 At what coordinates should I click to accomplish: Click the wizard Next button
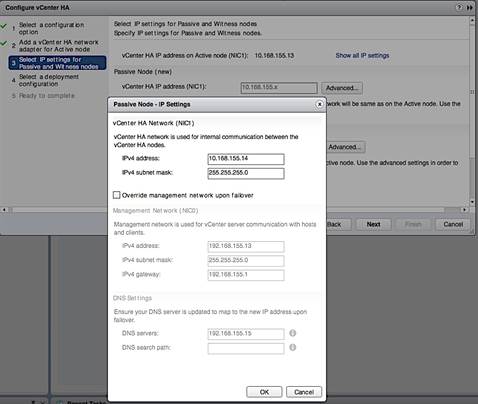pos(374,224)
